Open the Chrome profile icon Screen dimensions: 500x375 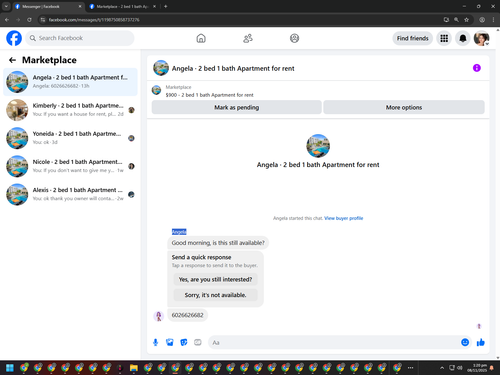(x=482, y=20)
